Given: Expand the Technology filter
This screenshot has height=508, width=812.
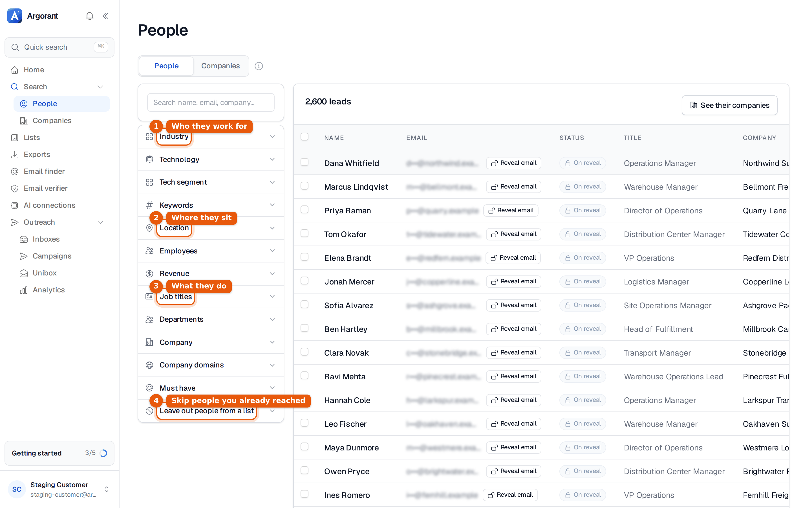Looking at the screenshot, I should [x=211, y=159].
